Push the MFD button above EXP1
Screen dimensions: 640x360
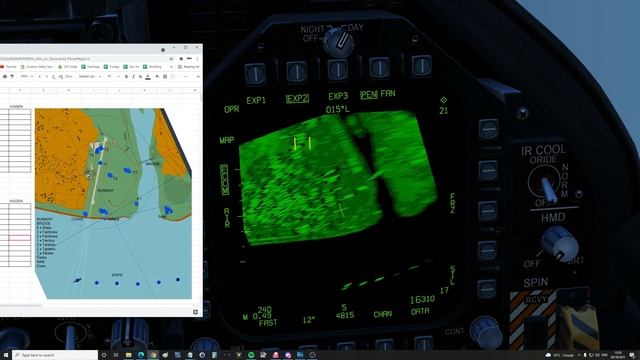255,74
